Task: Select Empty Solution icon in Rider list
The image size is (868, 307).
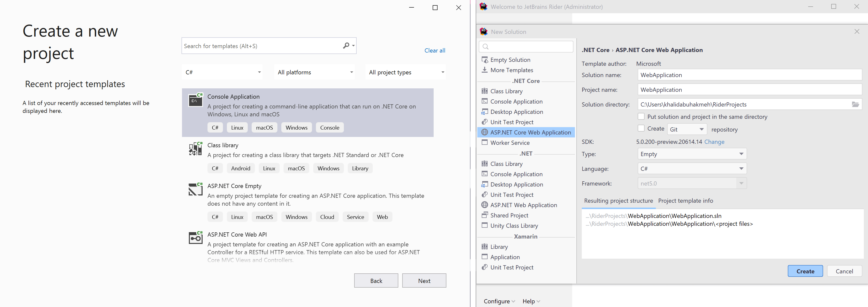Action: 485,60
